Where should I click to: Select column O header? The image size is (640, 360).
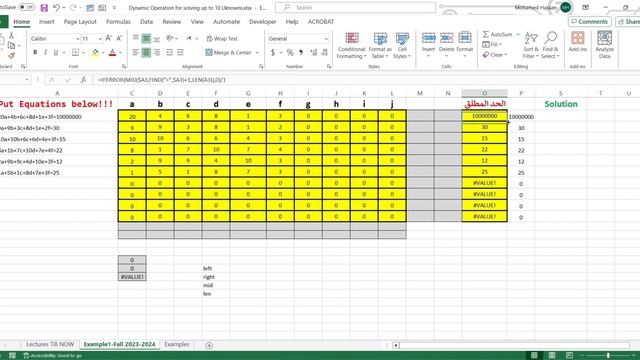point(484,93)
